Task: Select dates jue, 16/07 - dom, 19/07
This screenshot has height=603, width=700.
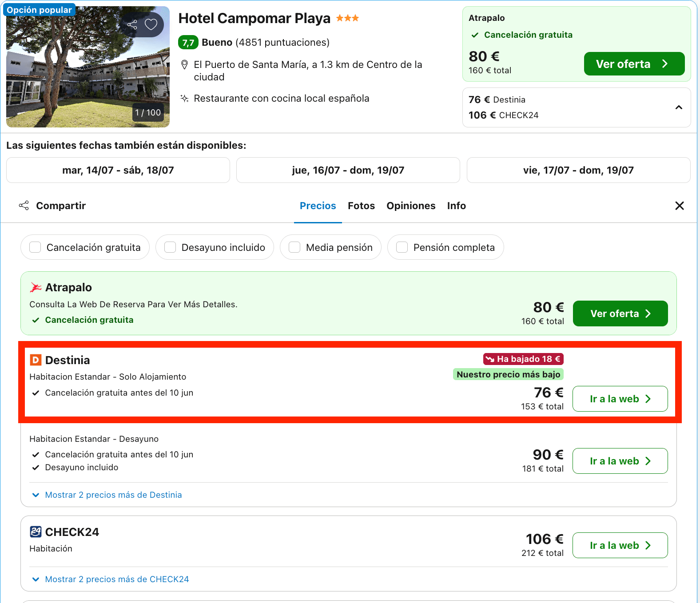Action: coord(348,170)
